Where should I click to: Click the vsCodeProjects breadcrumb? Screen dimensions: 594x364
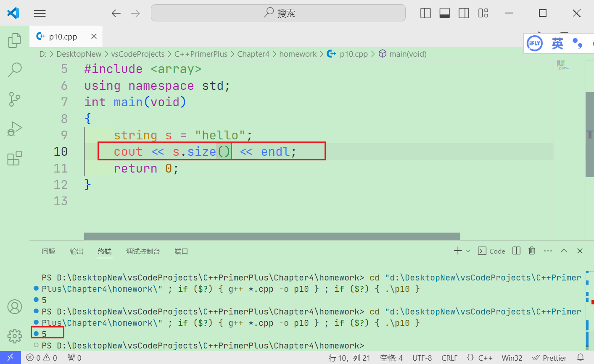click(x=138, y=54)
